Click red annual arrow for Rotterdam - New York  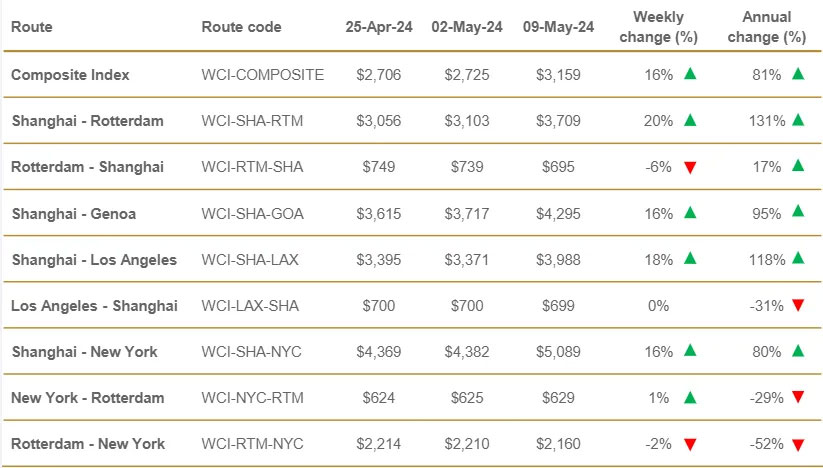click(798, 444)
